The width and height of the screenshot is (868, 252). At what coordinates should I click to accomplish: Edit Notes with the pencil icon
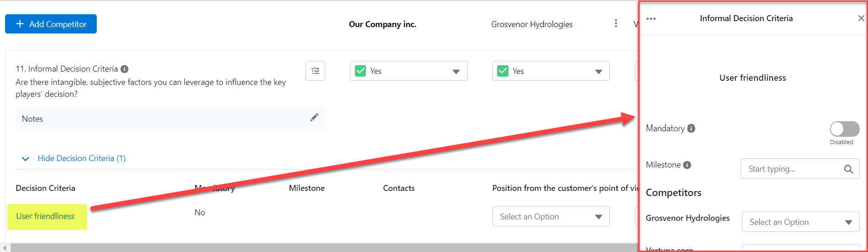pos(314,118)
